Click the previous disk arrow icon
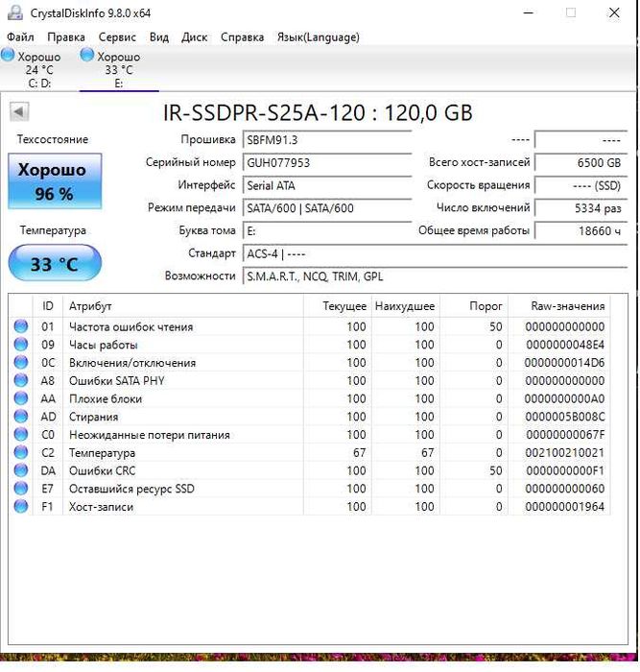The image size is (640, 672). point(19,112)
